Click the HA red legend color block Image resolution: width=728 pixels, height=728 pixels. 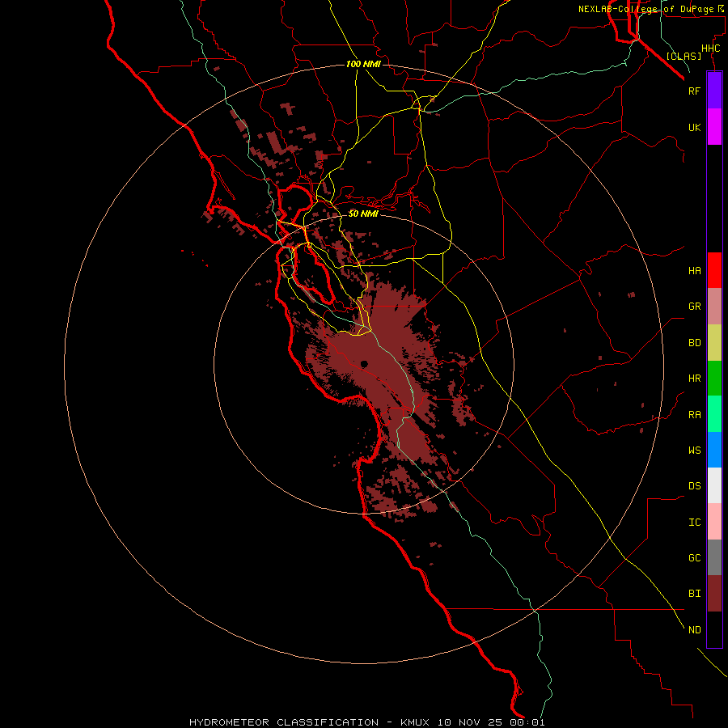coord(714,270)
